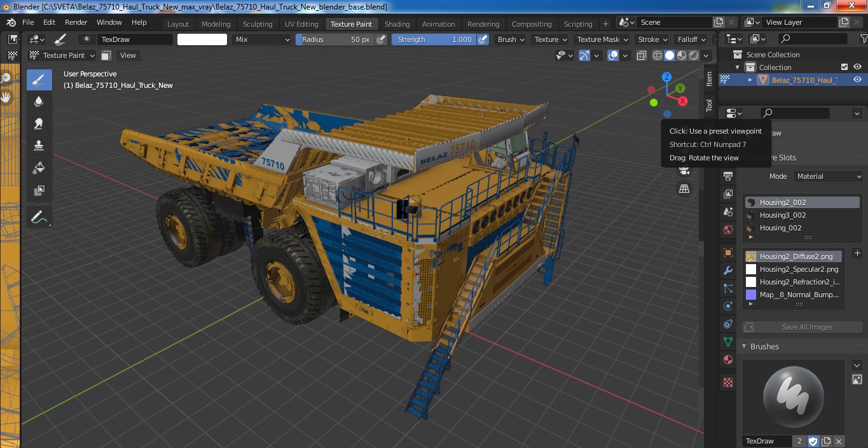The image size is (868, 448).
Task: Duplicate the TexDraw brush
Action: [826, 441]
